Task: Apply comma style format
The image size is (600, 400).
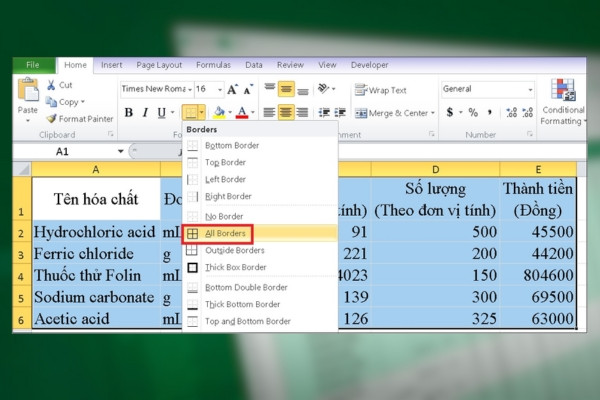Action: pos(490,112)
